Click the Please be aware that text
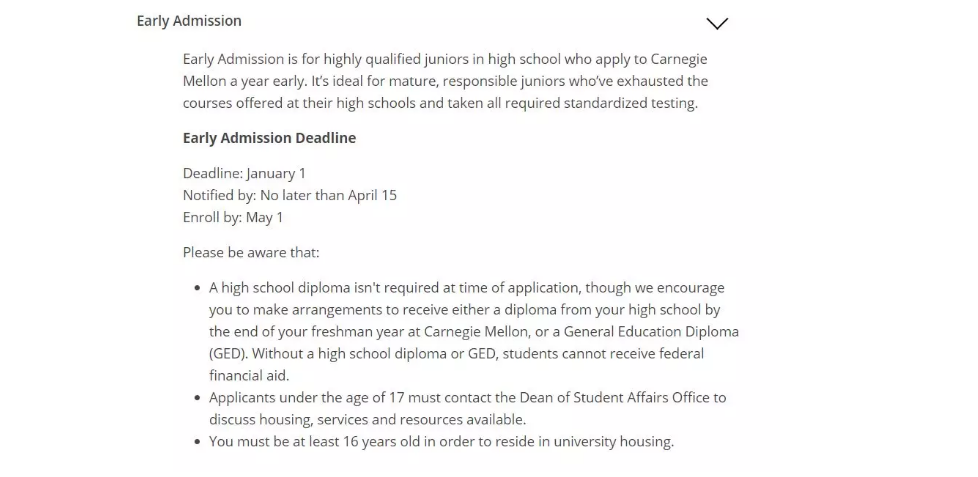 point(251,253)
